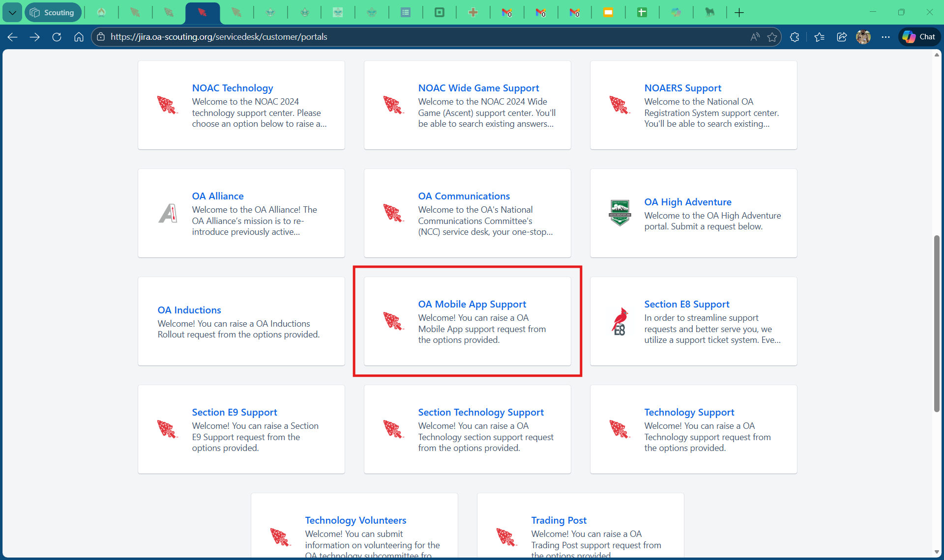This screenshot has height=560, width=944.
Task: Click the browser refresh icon
Action: pyautogui.click(x=57, y=37)
